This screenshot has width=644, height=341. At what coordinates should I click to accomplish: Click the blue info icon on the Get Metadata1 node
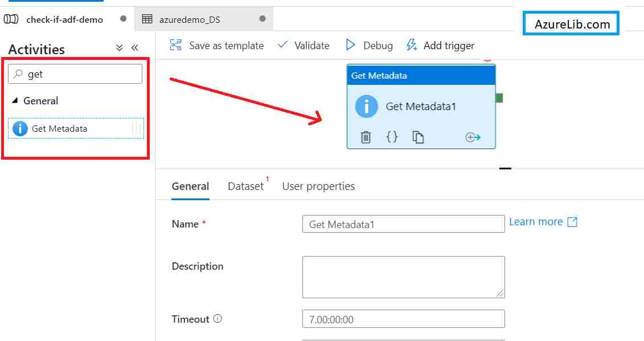pos(366,107)
